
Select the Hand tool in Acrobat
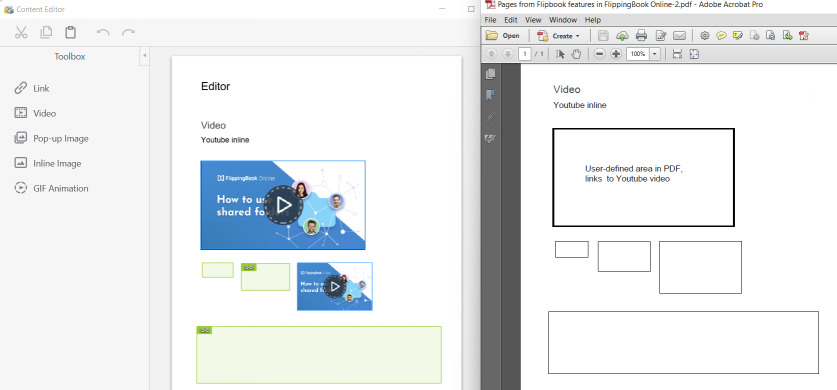(x=576, y=54)
